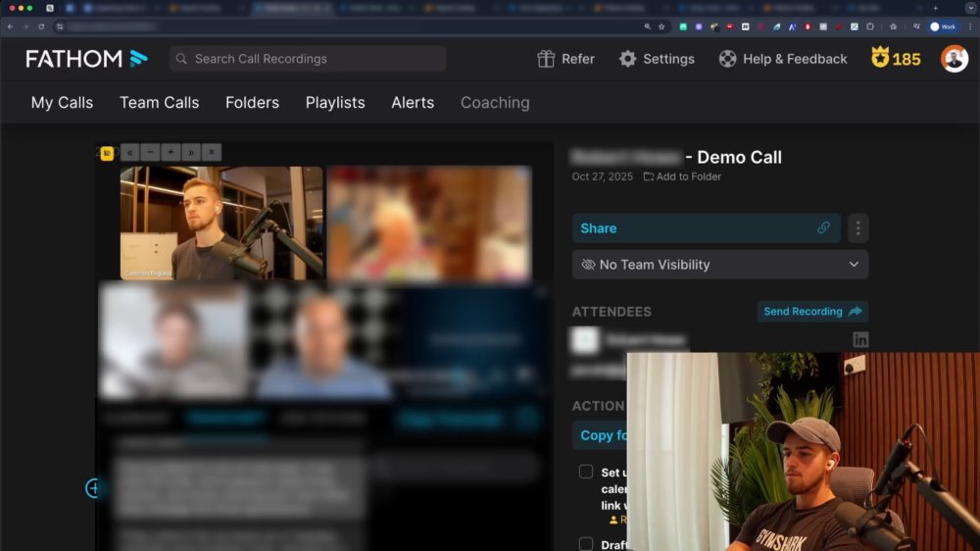Open the user profile avatar menu

point(955,59)
